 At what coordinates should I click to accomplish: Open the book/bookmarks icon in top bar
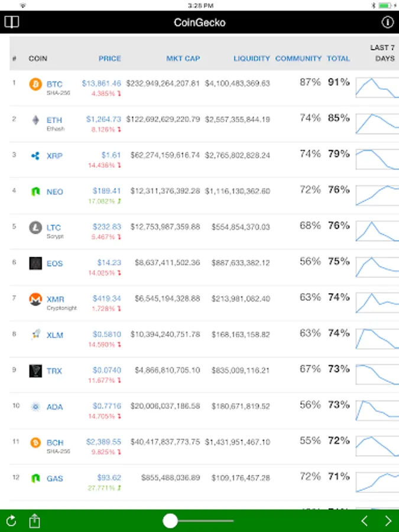(x=11, y=22)
